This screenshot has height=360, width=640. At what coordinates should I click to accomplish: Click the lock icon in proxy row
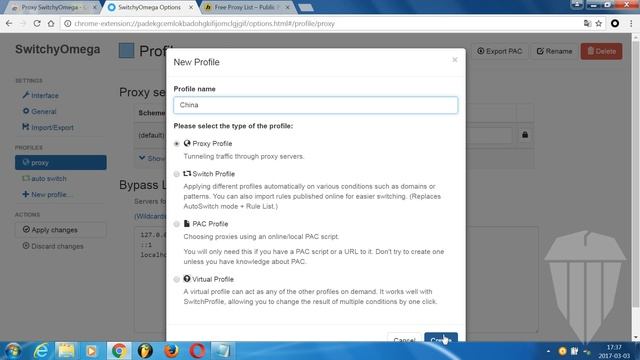[525, 135]
